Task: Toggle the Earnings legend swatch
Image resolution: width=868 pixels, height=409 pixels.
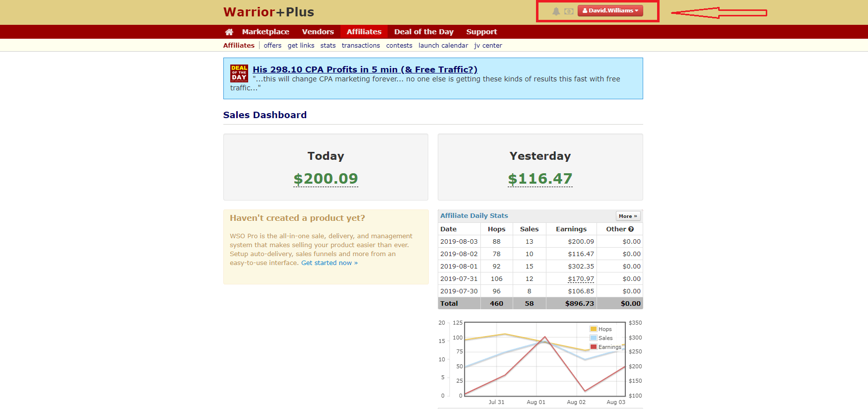Action: pos(593,347)
